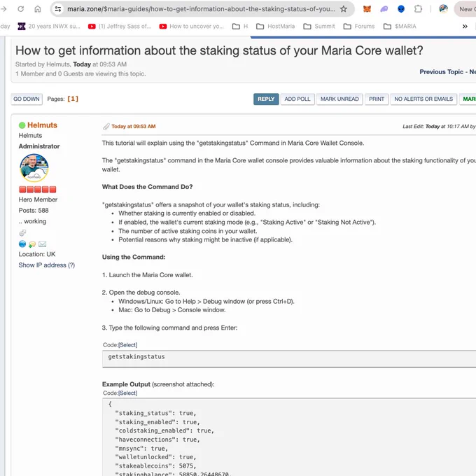Open site information icon in address bar
This screenshot has height=476, width=476.
click(58, 9)
